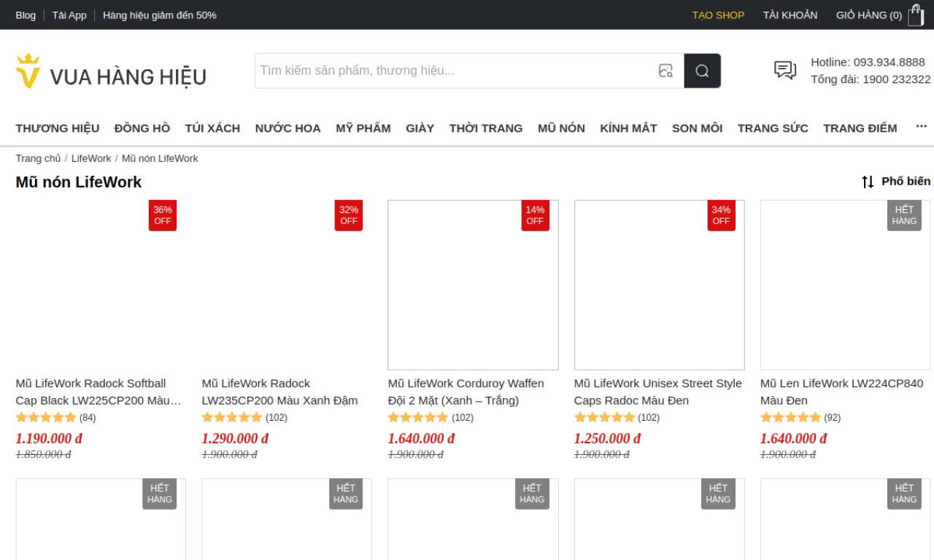Open Mũ Len LifeWork LW224CP840 title
The width and height of the screenshot is (934, 560).
[841, 392]
